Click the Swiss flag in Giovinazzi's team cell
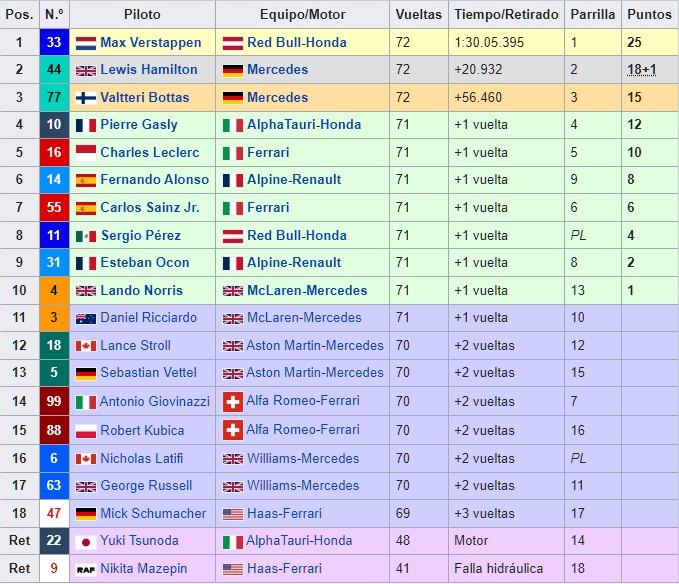 (233, 402)
